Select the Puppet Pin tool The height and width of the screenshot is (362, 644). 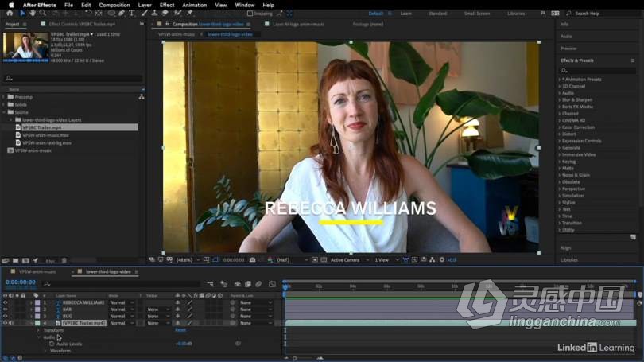pos(189,14)
